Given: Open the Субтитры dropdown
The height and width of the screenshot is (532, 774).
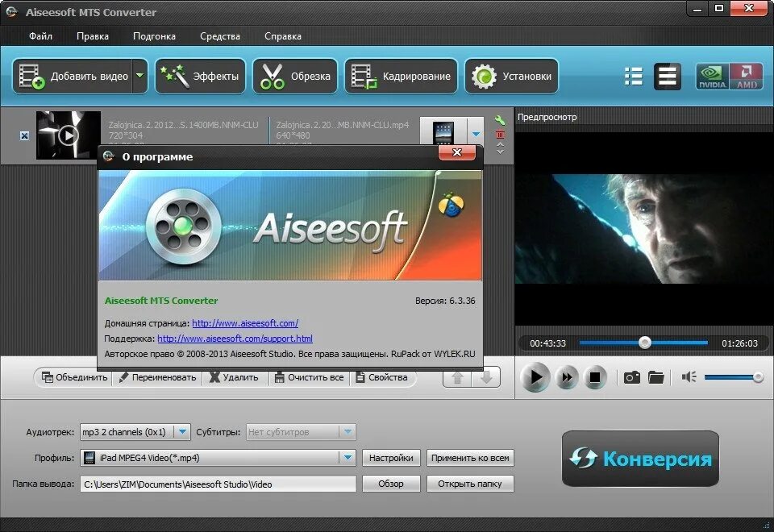Looking at the screenshot, I should [301, 432].
